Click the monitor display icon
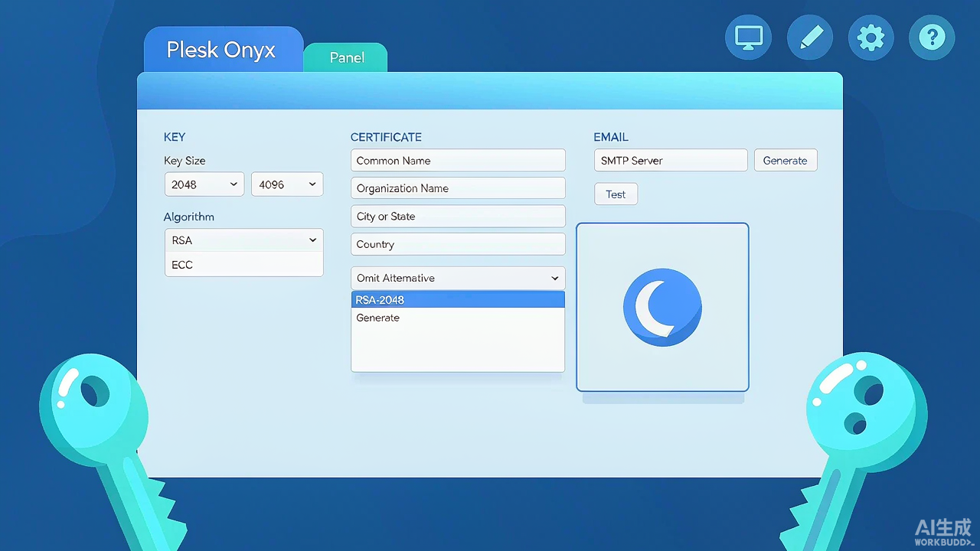980x551 pixels. pyautogui.click(x=748, y=37)
